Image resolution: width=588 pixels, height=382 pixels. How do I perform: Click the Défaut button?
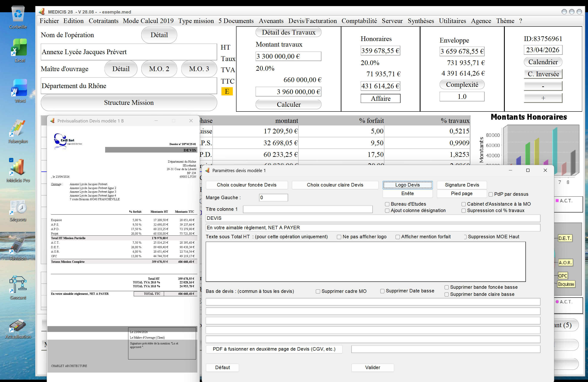click(222, 367)
